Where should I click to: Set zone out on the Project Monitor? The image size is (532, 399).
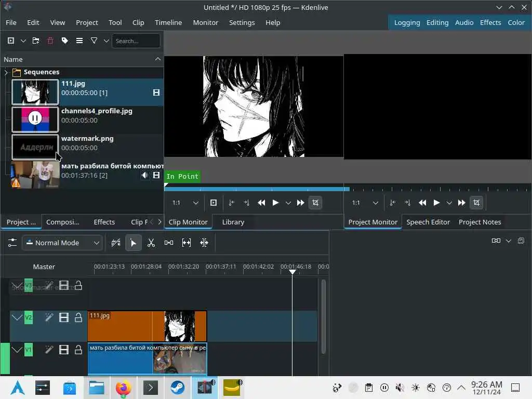tap(407, 203)
